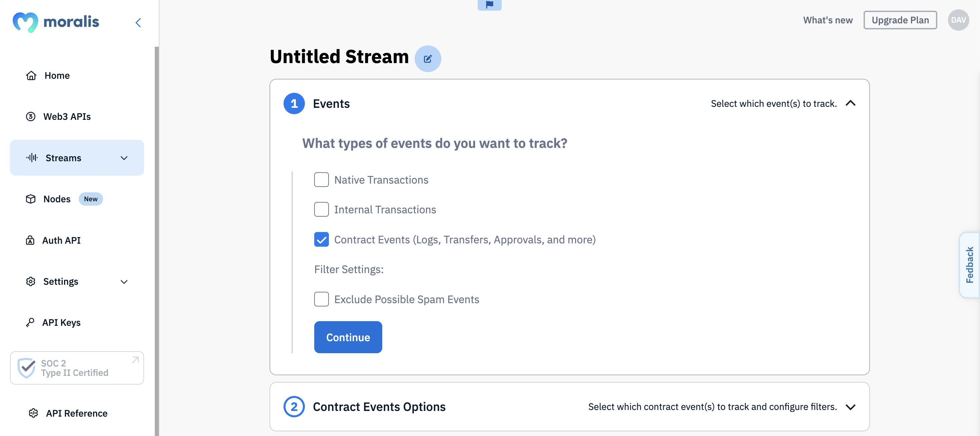The image size is (980, 436).
Task: Click the Events section heading
Action: click(x=331, y=103)
